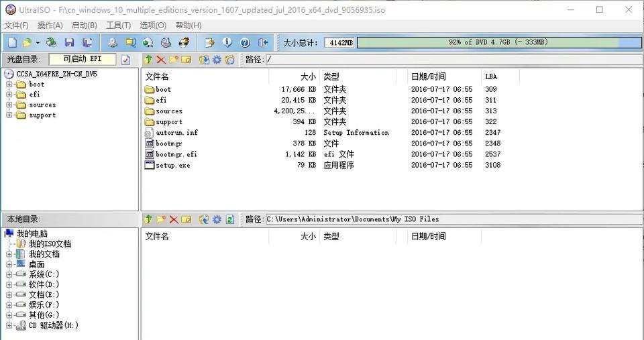Open the recent files dropdown arrow
The height and width of the screenshot is (340, 644).
[x=38, y=43]
